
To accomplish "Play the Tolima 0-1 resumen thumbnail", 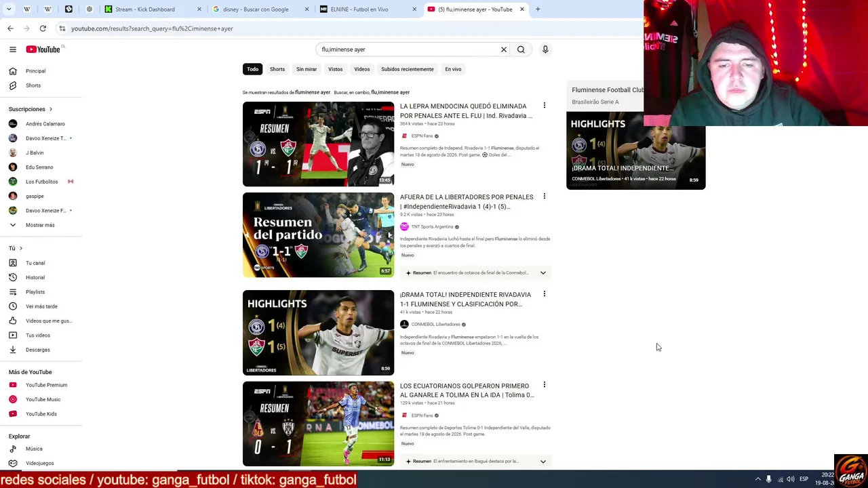I will coord(318,424).
